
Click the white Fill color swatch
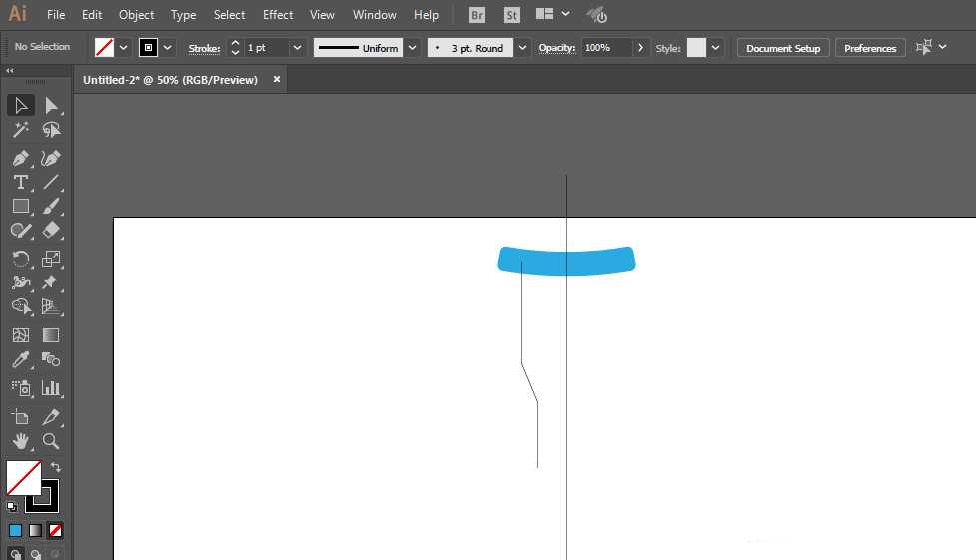[22, 477]
